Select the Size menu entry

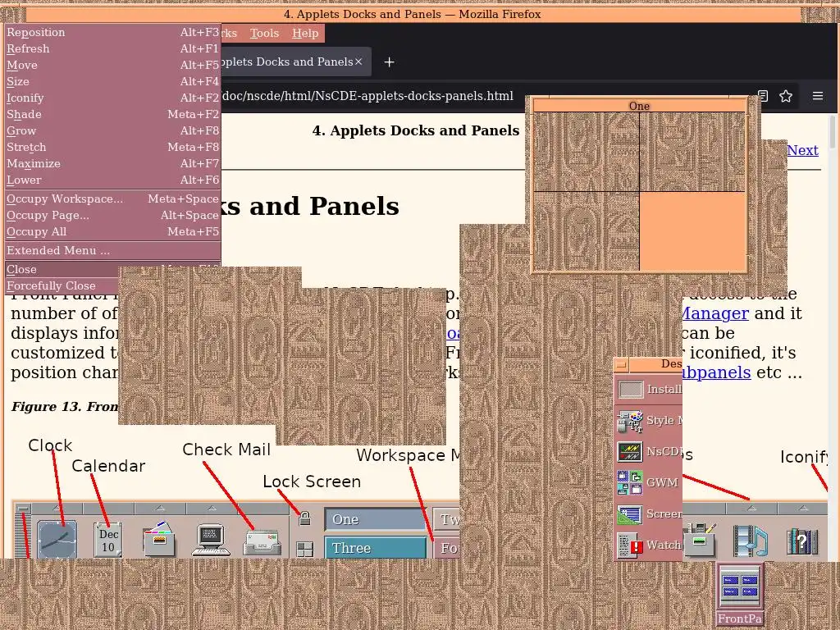112,81
